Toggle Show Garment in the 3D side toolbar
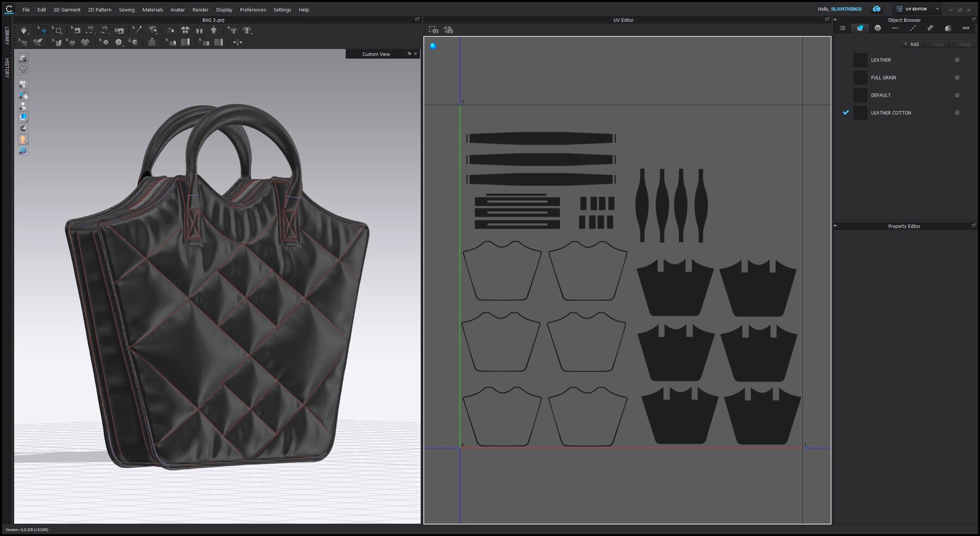 23,83
